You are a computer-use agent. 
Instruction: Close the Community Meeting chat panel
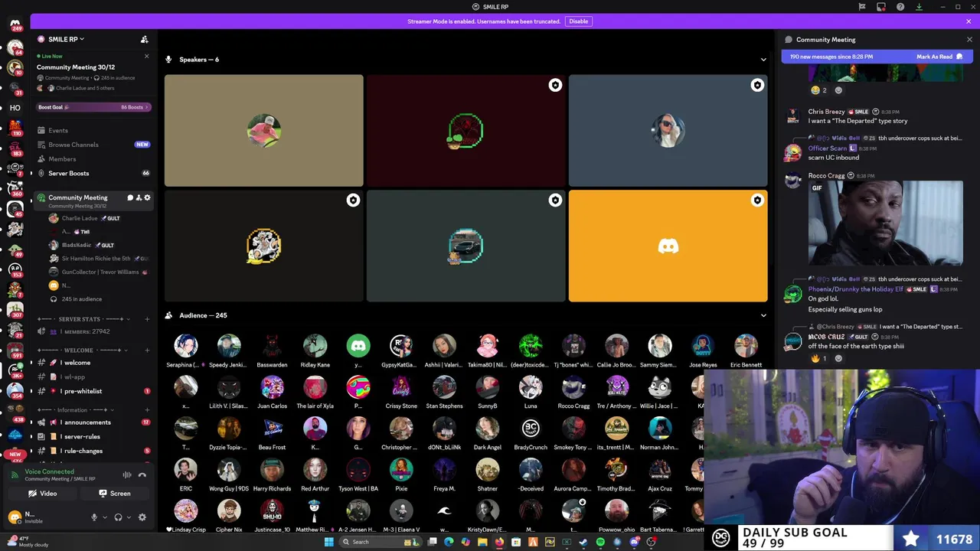(x=969, y=40)
